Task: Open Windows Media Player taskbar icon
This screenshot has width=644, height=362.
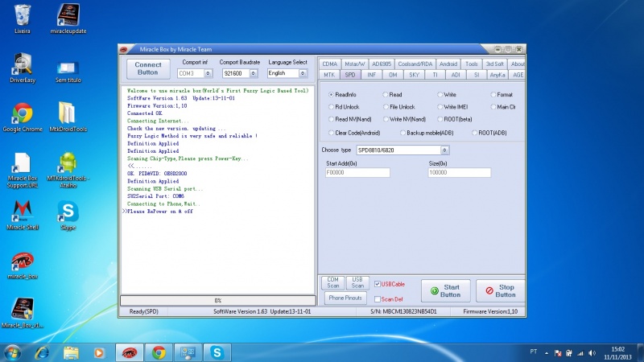Action: (99, 352)
